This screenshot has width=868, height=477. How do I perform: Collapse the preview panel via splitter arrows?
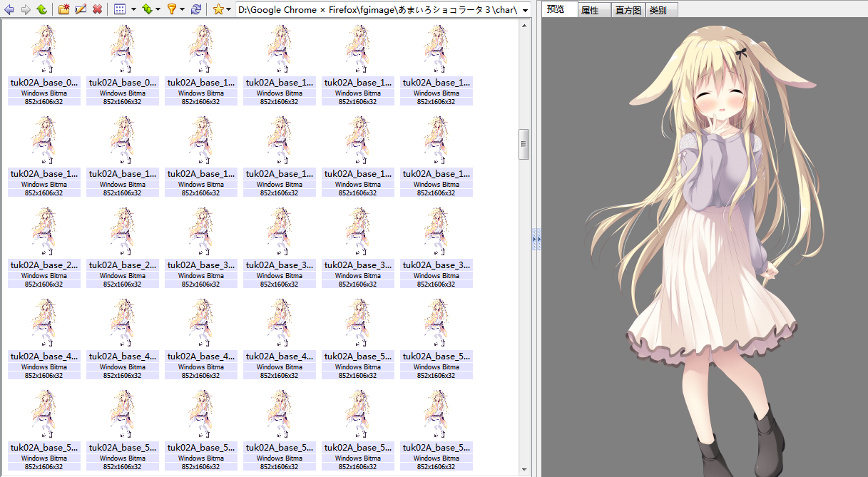coord(536,239)
